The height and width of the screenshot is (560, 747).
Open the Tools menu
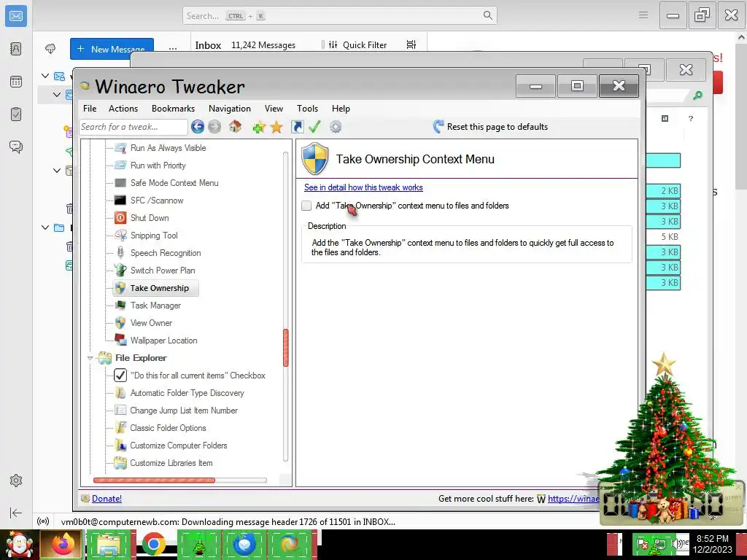tap(307, 109)
